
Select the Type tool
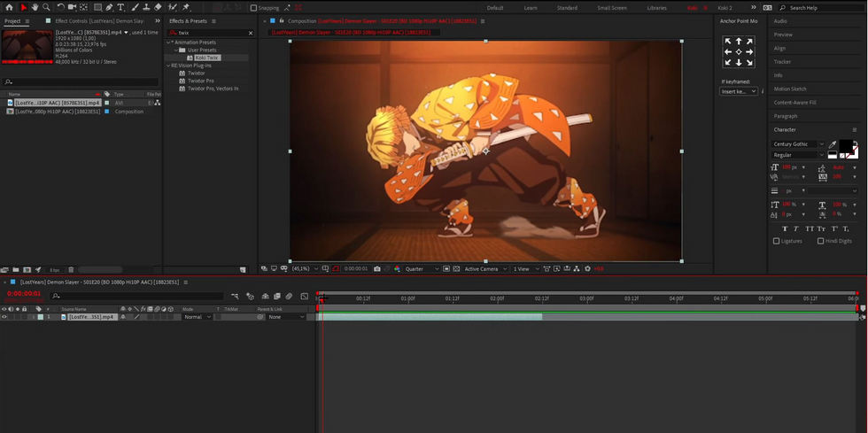point(120,7)
